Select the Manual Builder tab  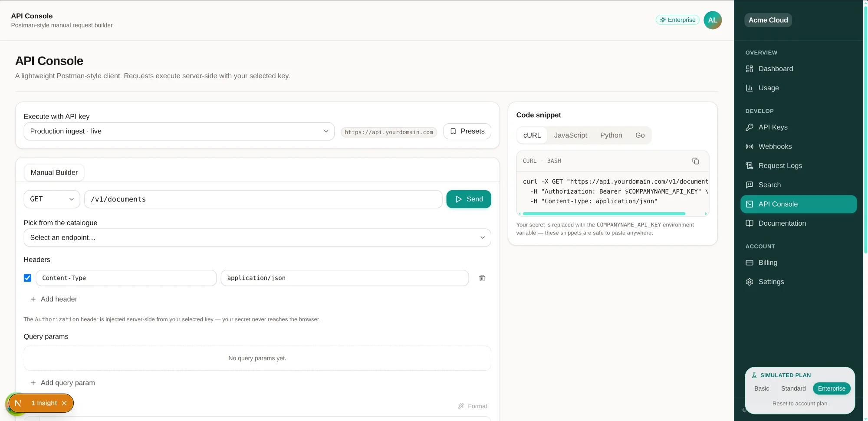(54, 173)
